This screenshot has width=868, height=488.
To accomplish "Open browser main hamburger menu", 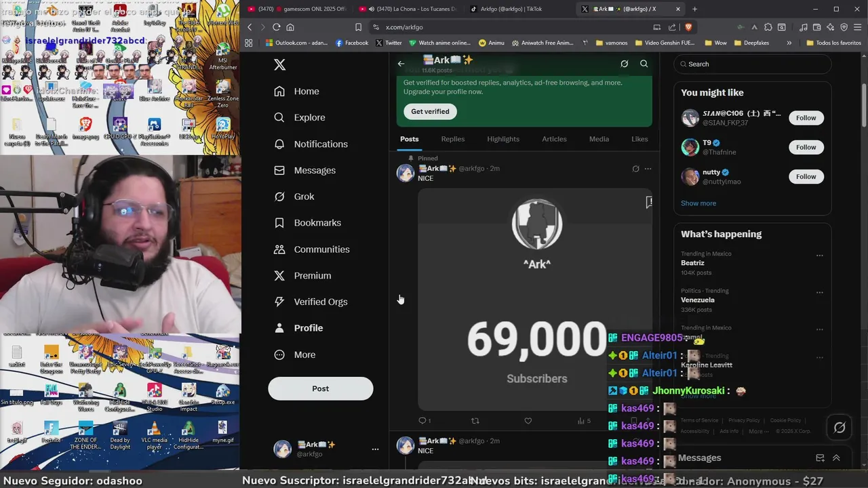I will pyautogui.click(x=857, y=27).
